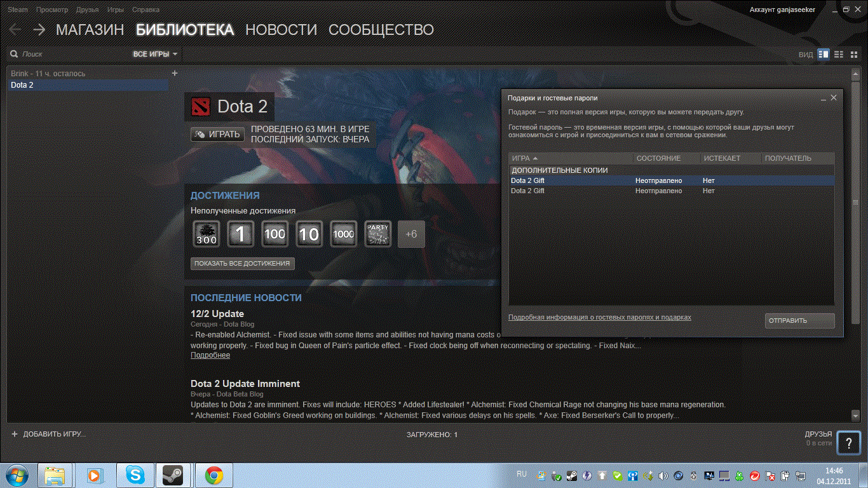Select the achievement icon labeled 10
The width and height of the screenshot is (868, 488).
point(309,234)
